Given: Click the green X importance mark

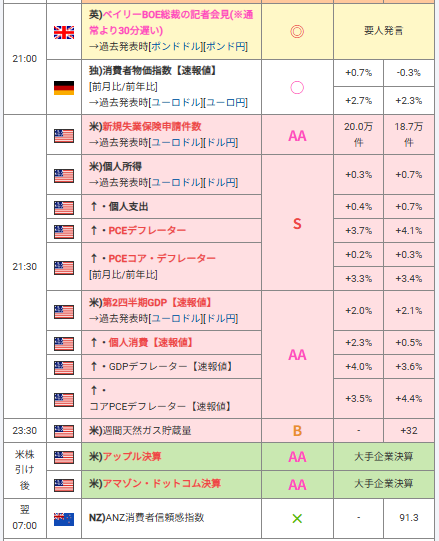Looking at the screenshot, I should 297,518.
